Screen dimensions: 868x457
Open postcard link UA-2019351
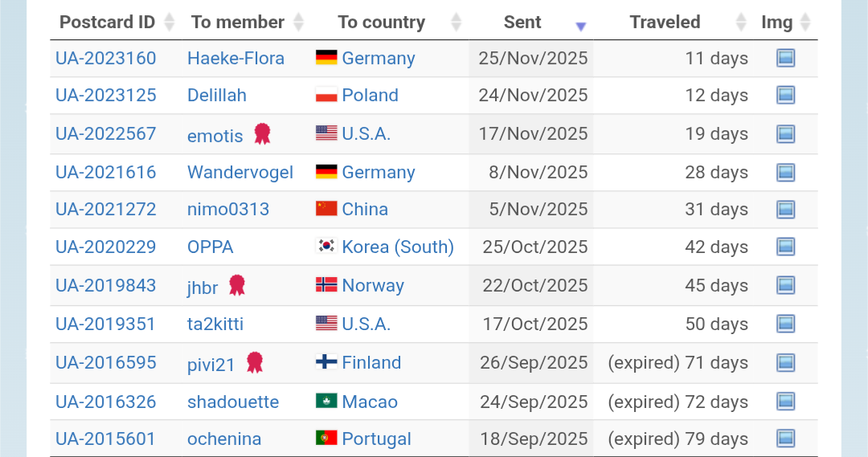tap(105, 324)
